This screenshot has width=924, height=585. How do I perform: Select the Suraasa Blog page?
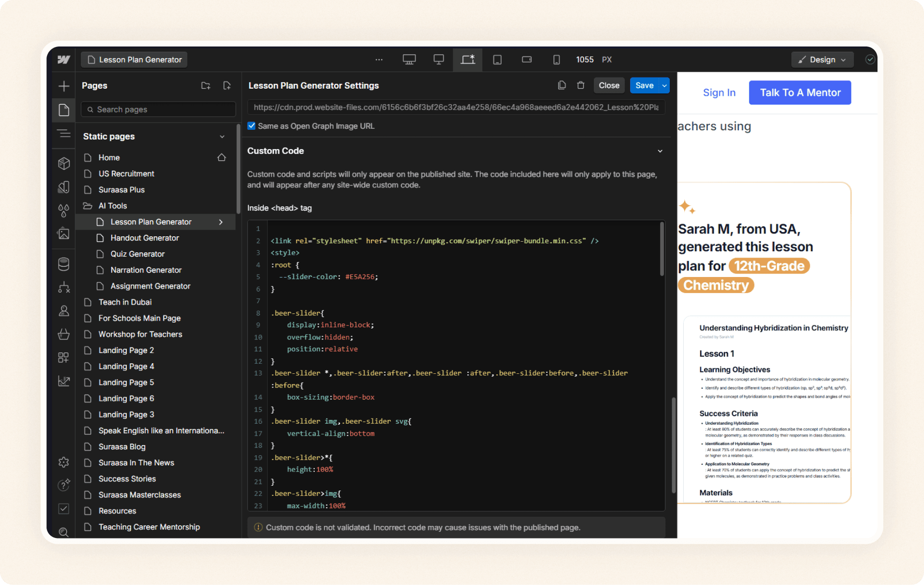(155, 446)
